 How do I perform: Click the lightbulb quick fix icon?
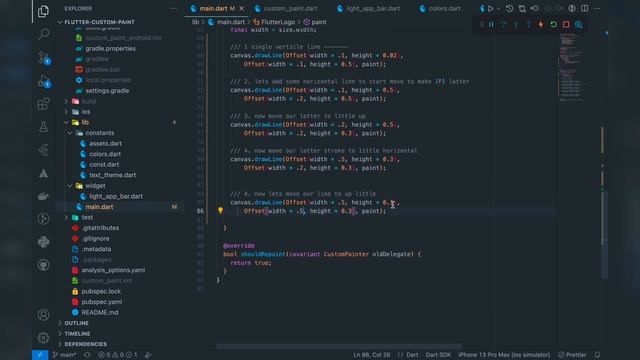pos(220,211)
